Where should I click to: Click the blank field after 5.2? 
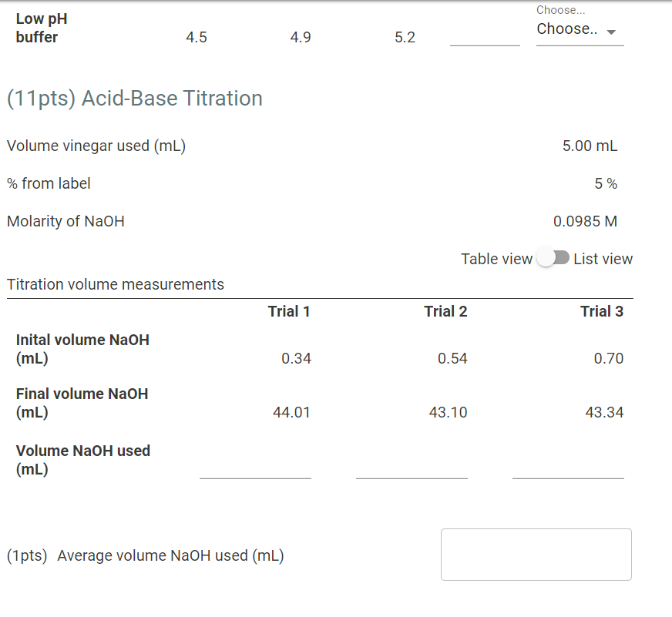[484, 42]
